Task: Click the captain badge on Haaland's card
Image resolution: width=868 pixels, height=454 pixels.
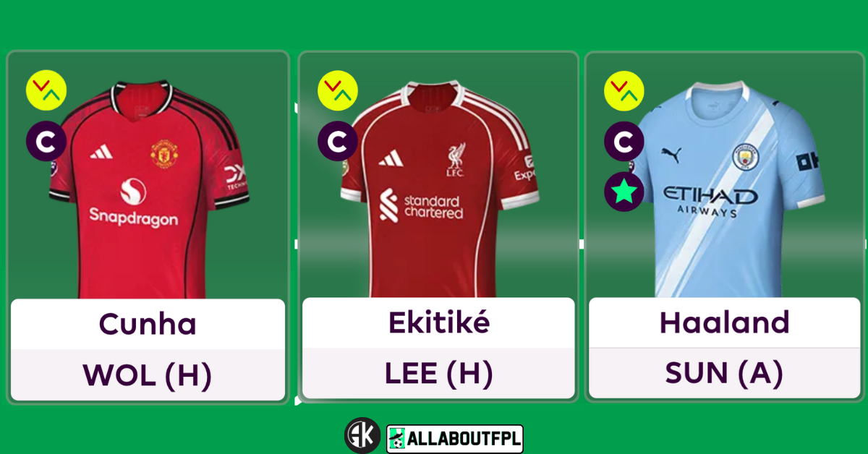Action: (x=624, y=141)
